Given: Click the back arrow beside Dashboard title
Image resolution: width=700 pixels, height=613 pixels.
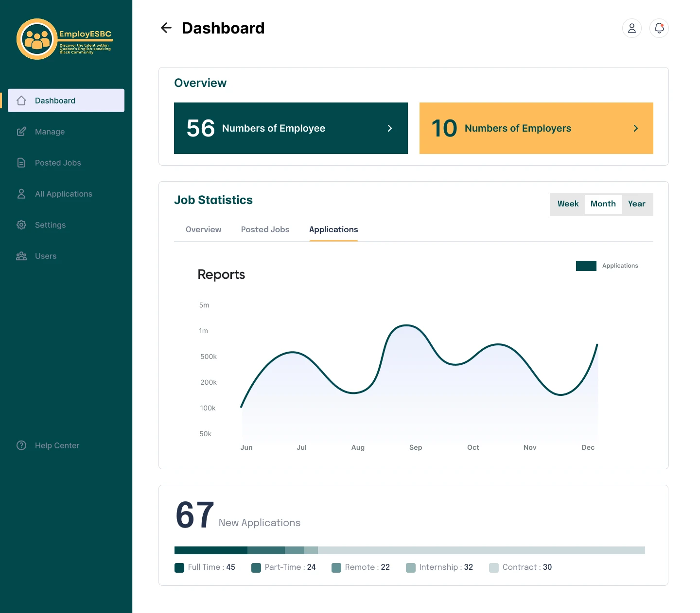Looking at the screenshot, I should point(166,28).
